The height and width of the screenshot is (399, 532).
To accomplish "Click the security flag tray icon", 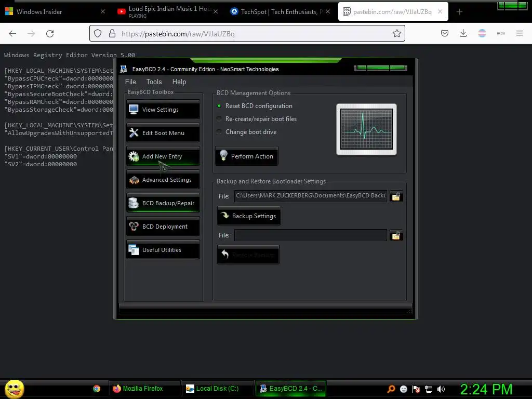I will 416,389.
